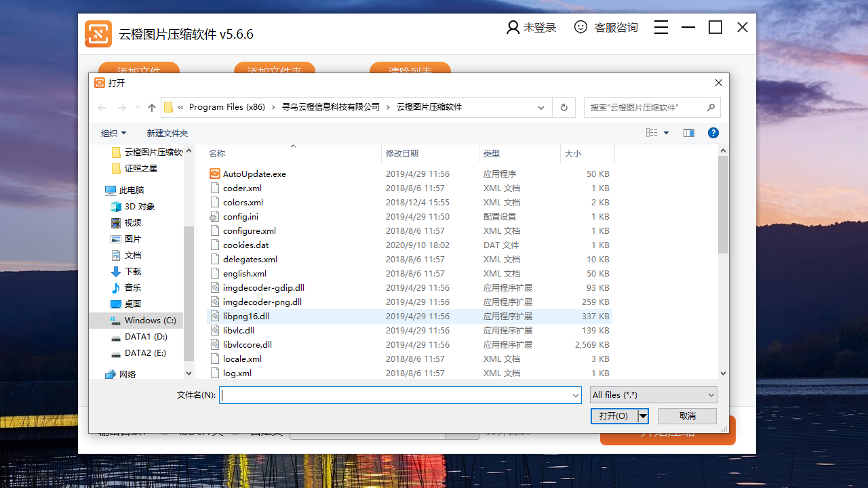868x488 pixels.
Task: Select the AutoUpdate.exe application icon
Action: pos(214,174)
